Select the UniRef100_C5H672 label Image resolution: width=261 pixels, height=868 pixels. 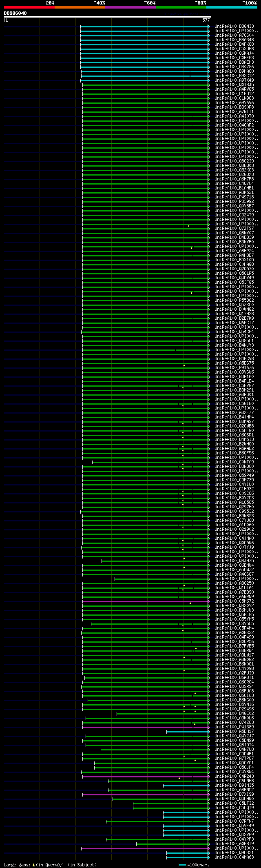234,601
